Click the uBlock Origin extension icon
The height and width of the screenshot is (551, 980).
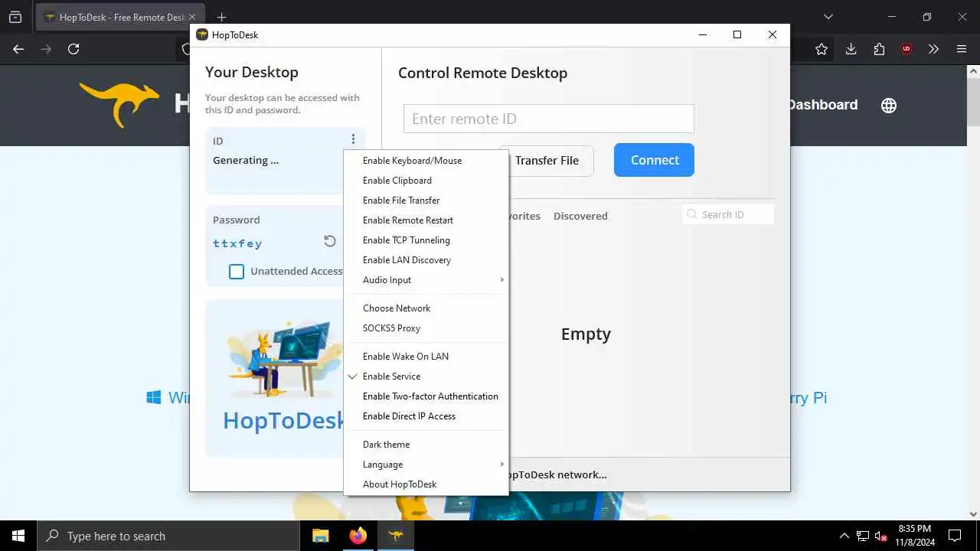(x=906, y=49)
